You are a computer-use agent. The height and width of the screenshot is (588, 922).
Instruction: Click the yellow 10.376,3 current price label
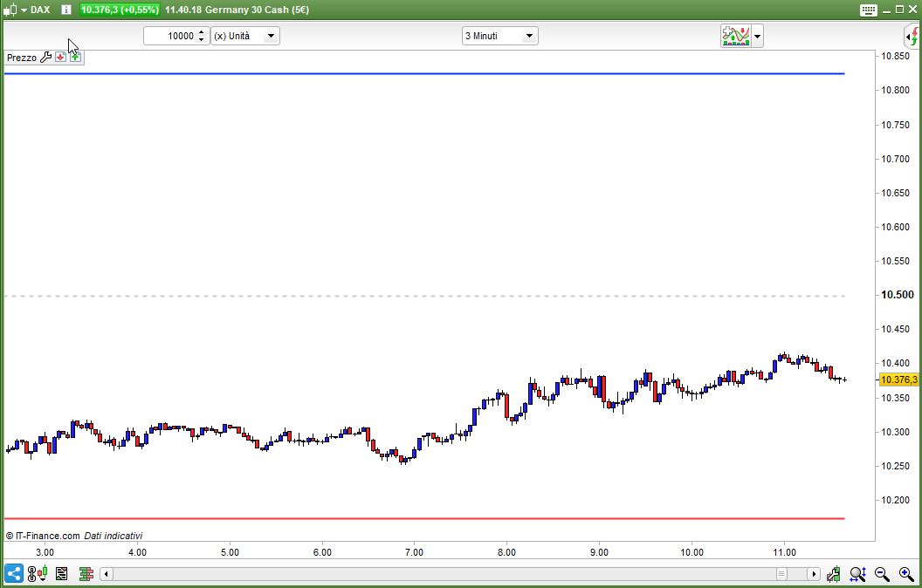(x=898, y=379)
